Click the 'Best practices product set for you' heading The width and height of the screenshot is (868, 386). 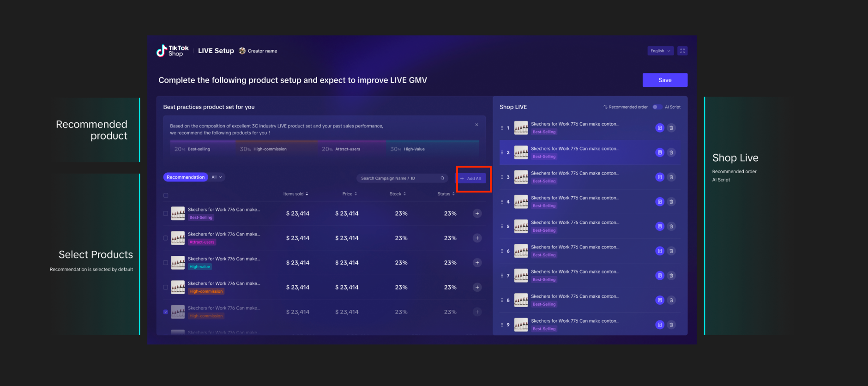209,107
